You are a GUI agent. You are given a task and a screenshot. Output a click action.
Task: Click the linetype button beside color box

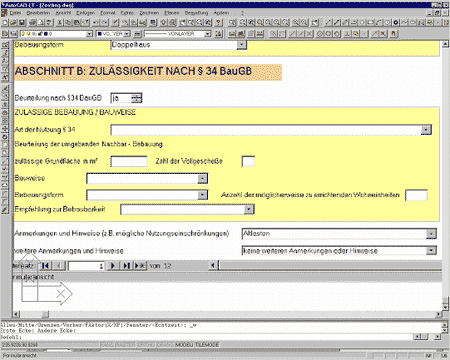(x=137, y=34)
